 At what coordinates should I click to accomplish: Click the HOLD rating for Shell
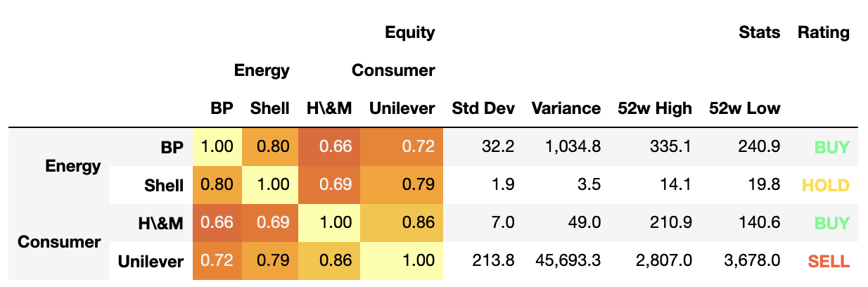tap(826, 186)
